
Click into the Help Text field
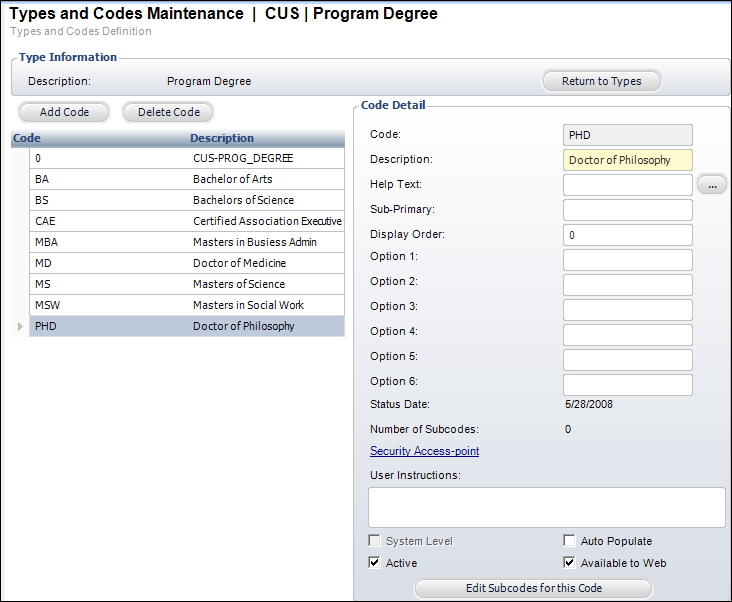coord(627,185)
